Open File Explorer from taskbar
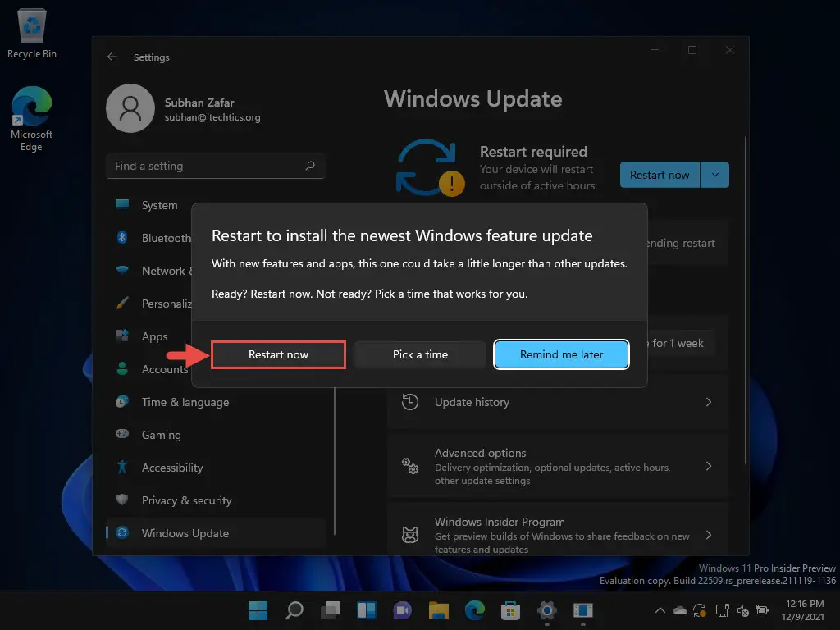Image resolution: width=840 pixels, height=630 pixels. (x=439, y=610)
